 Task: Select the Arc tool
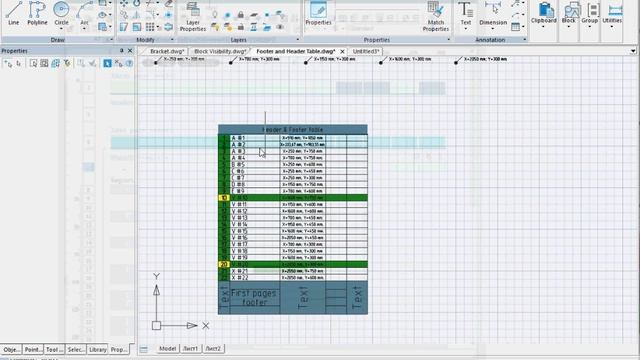click(x=84, y=12)
